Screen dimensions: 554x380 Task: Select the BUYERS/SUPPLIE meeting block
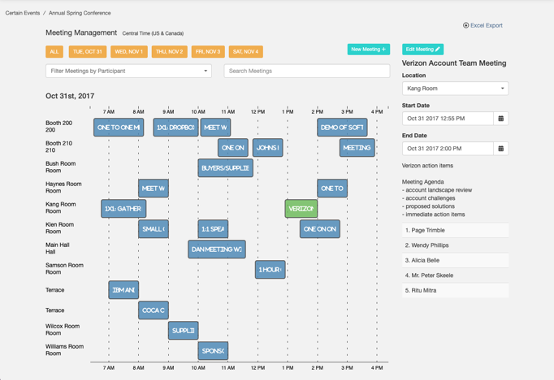pyautogui.click(x=225, y=168)
